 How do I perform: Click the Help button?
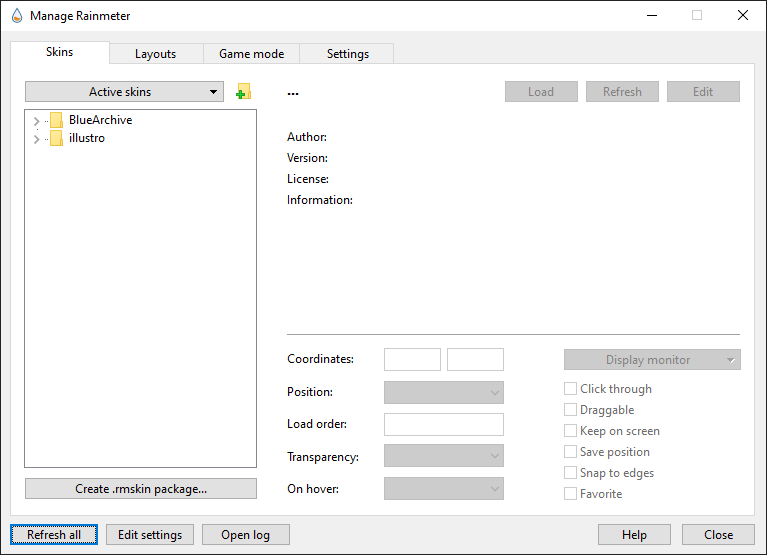(634, 534)
